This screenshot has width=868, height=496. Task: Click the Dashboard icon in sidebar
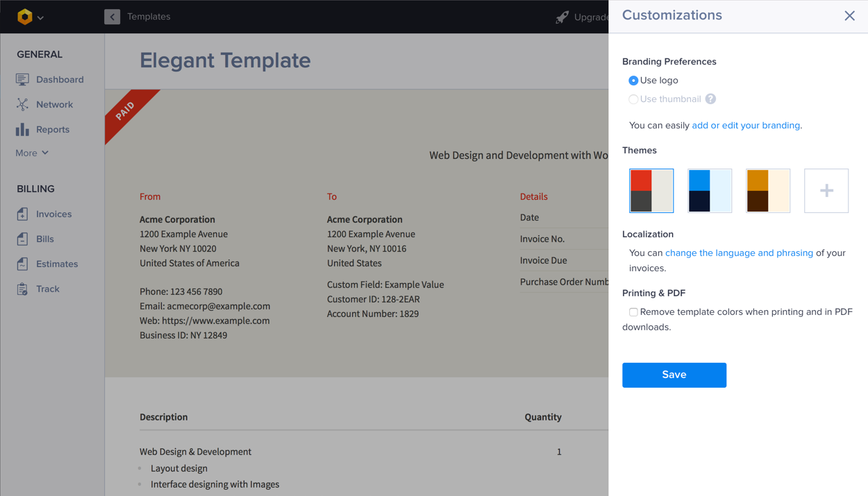(x=22, y=80)
